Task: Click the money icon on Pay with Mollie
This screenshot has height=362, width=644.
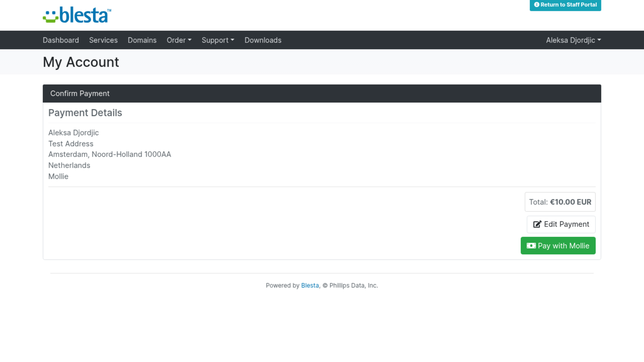Action: coord(531,246)
